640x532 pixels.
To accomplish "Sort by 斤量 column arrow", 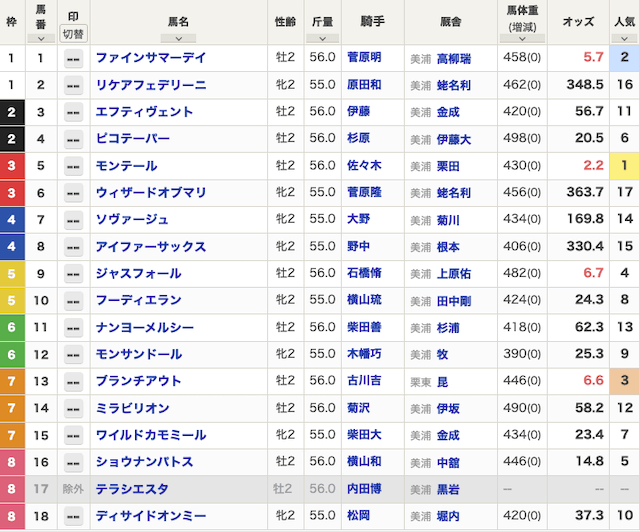I will (322, 38).
